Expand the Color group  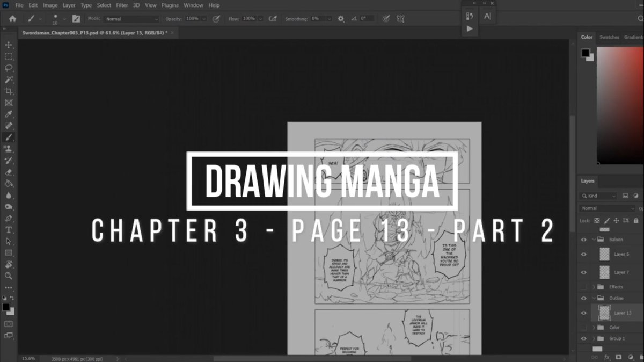[594, 327]
